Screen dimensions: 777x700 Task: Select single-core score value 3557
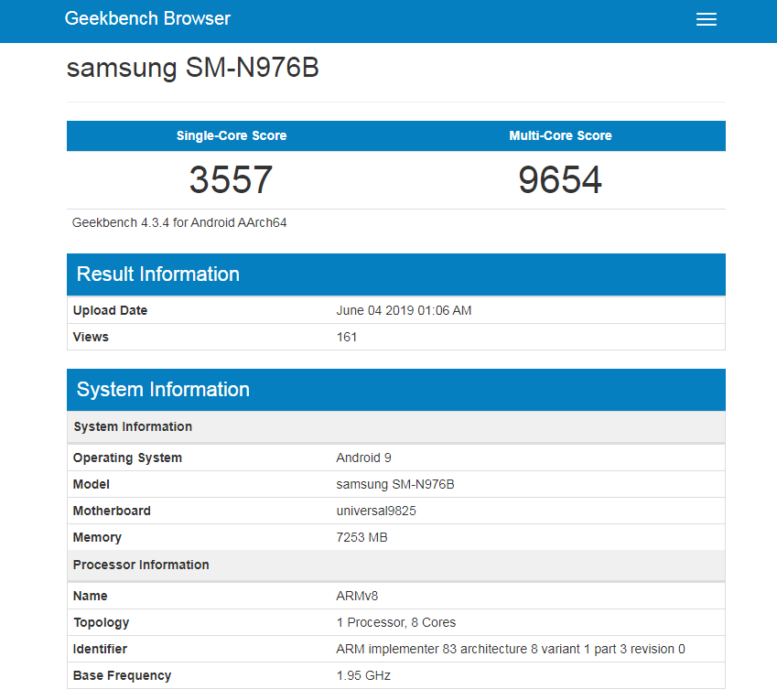[231, 179]
